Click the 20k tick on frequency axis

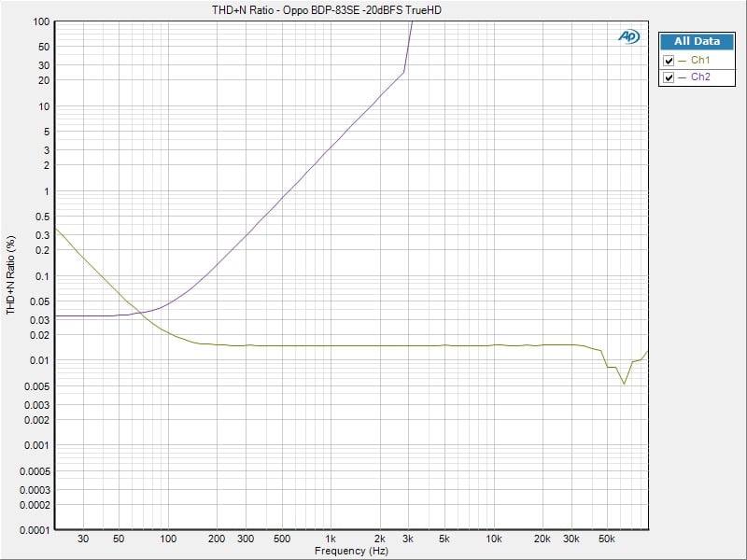(543, 539)
